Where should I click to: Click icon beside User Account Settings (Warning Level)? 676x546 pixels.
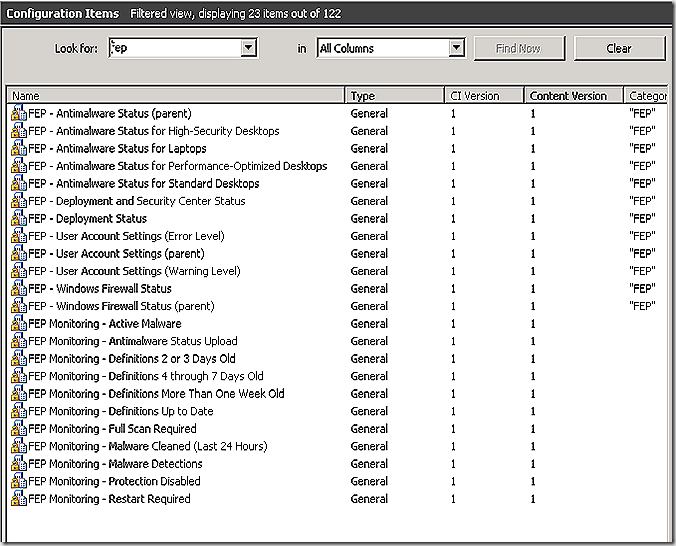tap(19, 271)
